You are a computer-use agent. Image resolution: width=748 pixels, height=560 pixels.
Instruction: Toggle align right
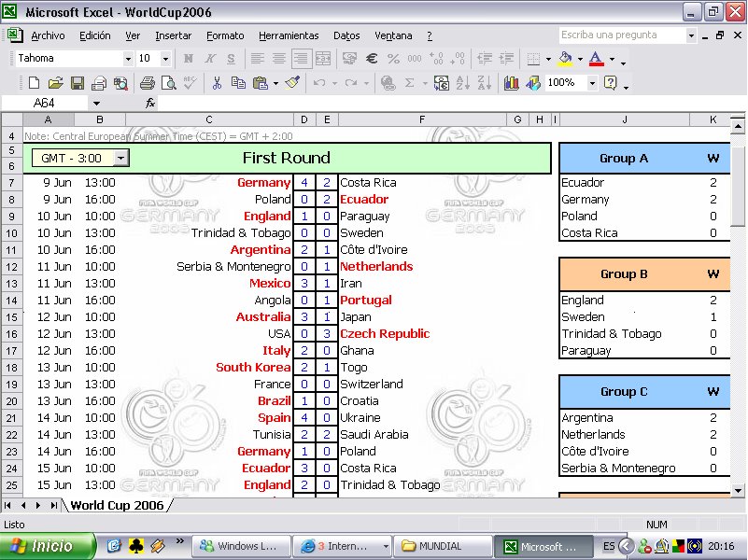click(x=301, y=59)
